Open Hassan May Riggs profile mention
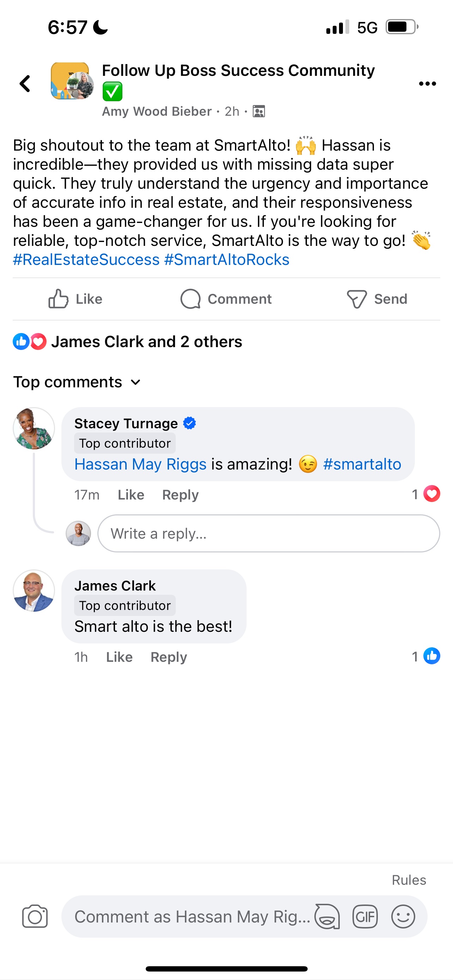This screenshot has width=453, height=980. [140, 464]
